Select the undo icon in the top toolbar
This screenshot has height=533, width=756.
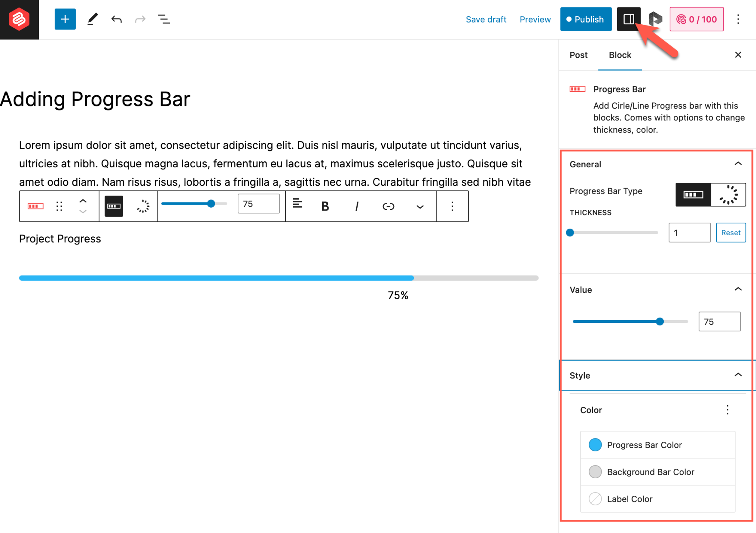[116, 19]
